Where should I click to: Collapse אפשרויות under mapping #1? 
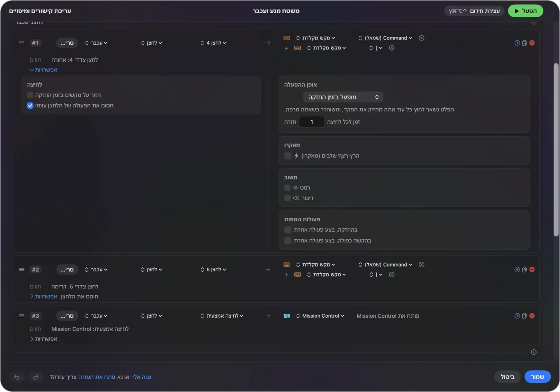(x=43, y=70)
